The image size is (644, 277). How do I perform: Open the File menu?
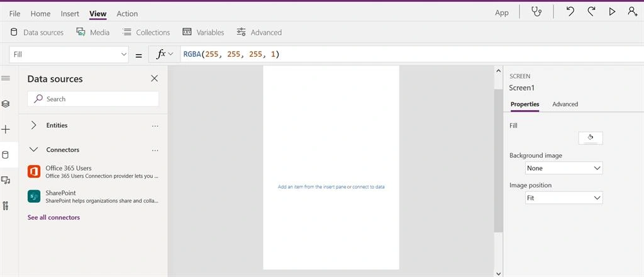pos(14,14)
